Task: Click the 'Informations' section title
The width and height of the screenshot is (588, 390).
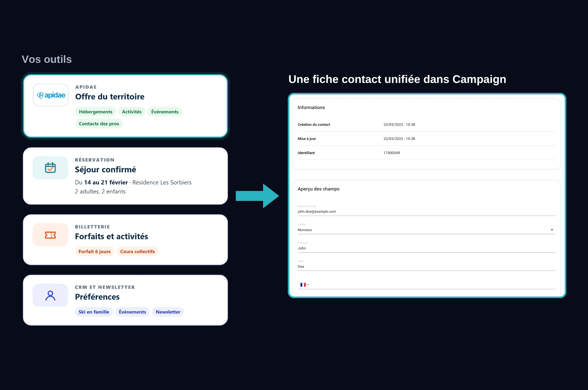Action: (x=311, y=107)
